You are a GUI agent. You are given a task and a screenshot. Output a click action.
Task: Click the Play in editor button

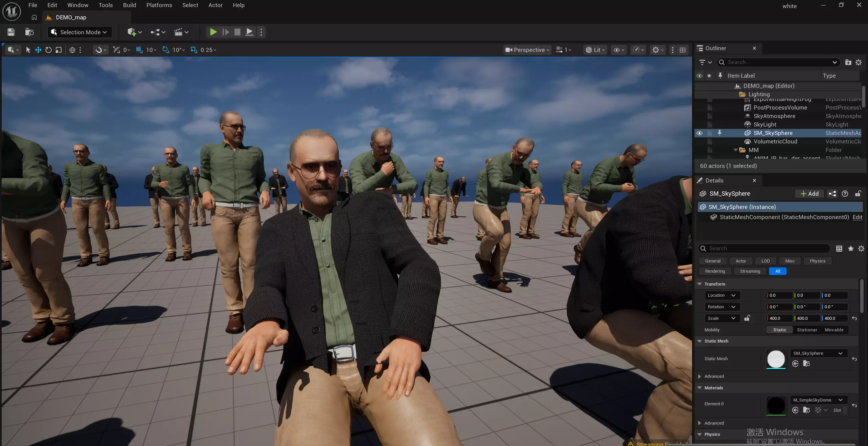[x=213, y=32]
